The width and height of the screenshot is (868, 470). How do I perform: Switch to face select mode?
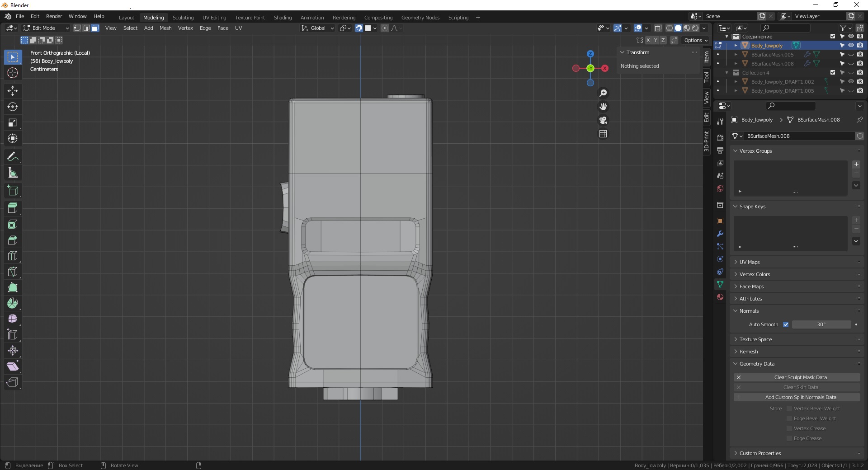95,28
